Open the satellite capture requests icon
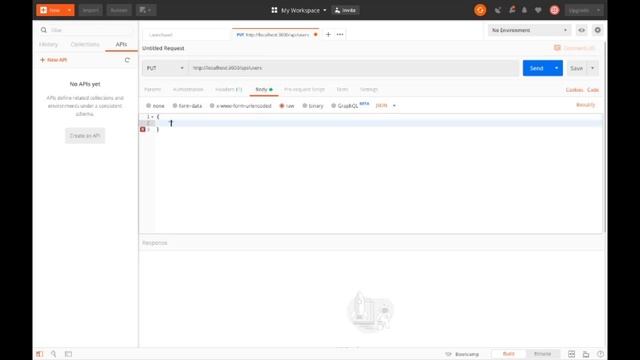The image size is (640, 360). [x=498, y=10]
